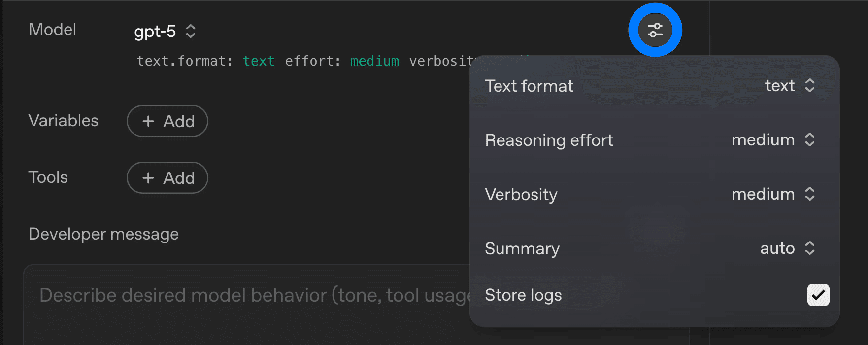Change the Verbosity medium value
Image resolution: width=868 pixels, height=345 pixels.
click(763, 194)
